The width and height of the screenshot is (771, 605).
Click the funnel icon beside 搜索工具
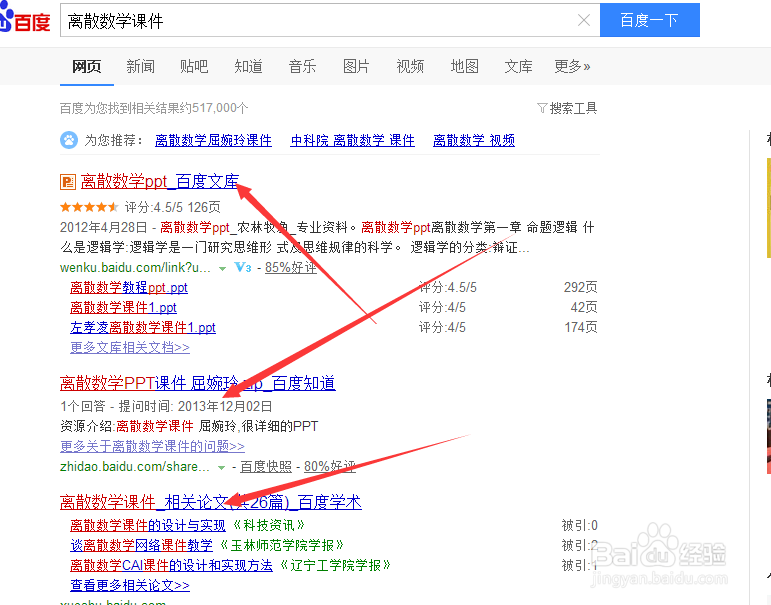542,108
